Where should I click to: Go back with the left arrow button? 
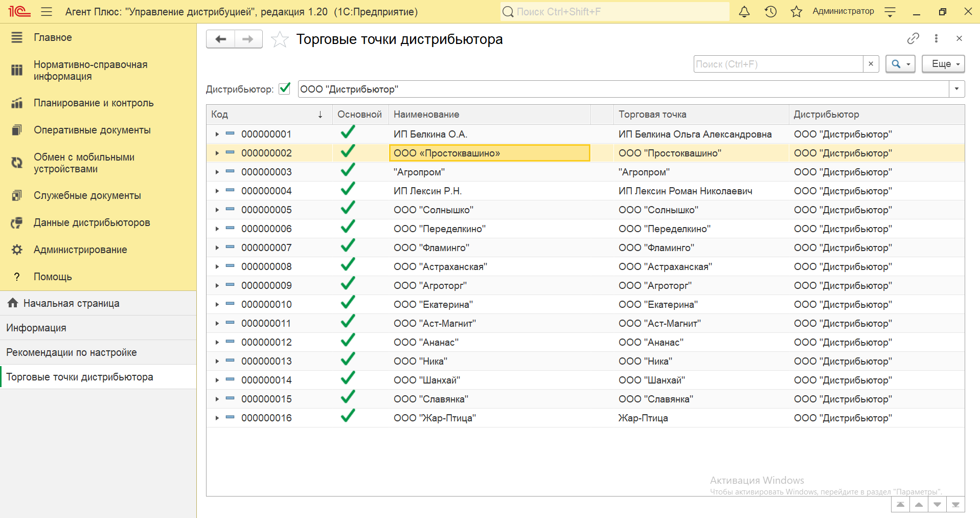pos(220,39)
